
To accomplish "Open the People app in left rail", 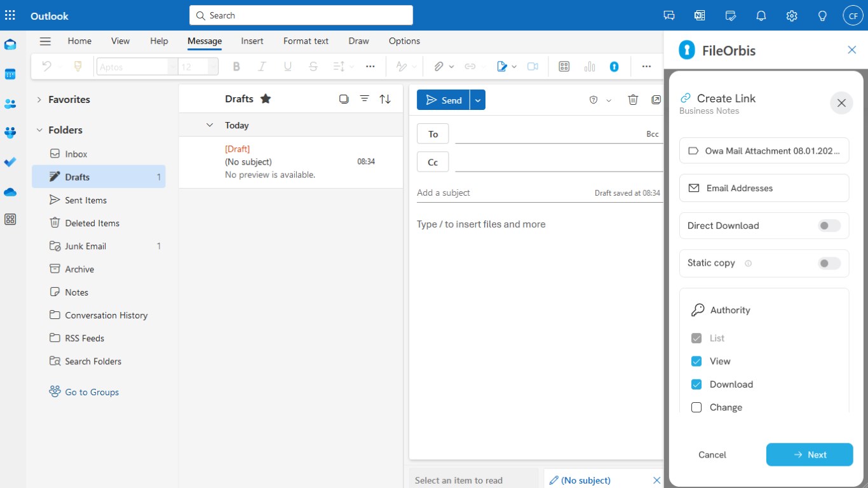I will click(10, 104).
